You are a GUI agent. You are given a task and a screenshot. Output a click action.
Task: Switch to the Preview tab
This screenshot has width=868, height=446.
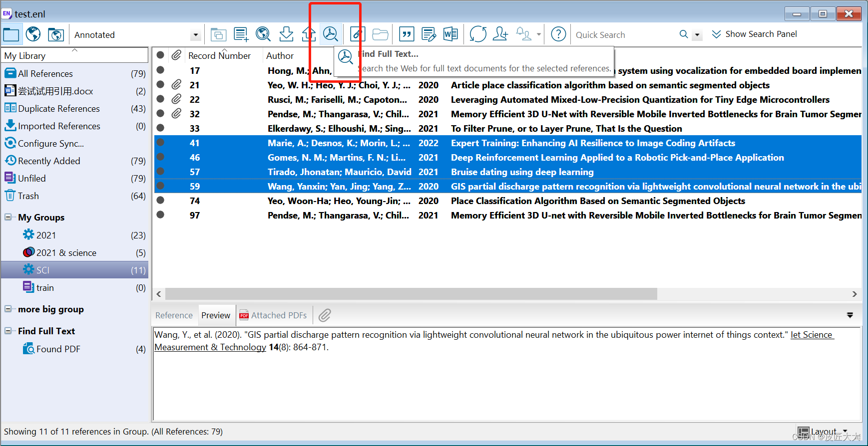point(216,315)
